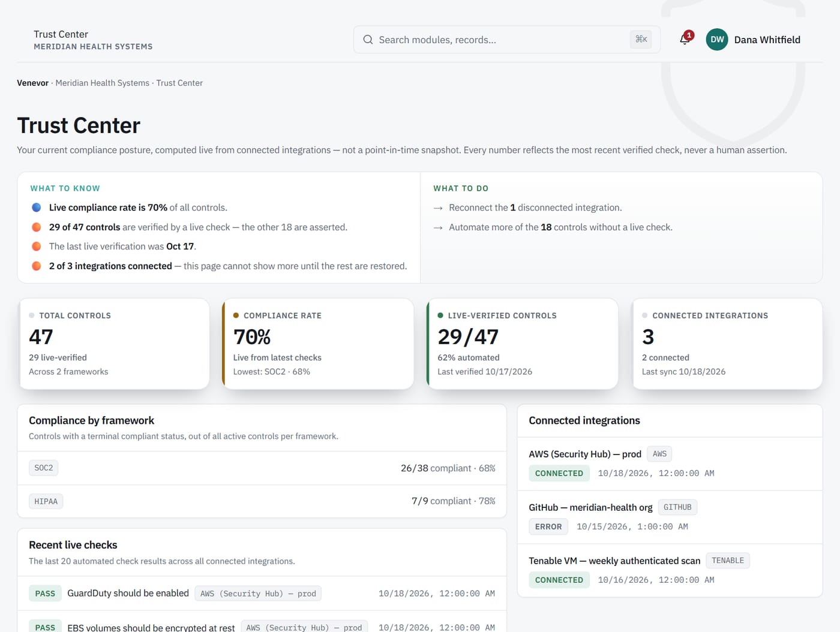Click the Trust Center header title
Viewport: 840px width, 632px height.
(x=61, y=34)
